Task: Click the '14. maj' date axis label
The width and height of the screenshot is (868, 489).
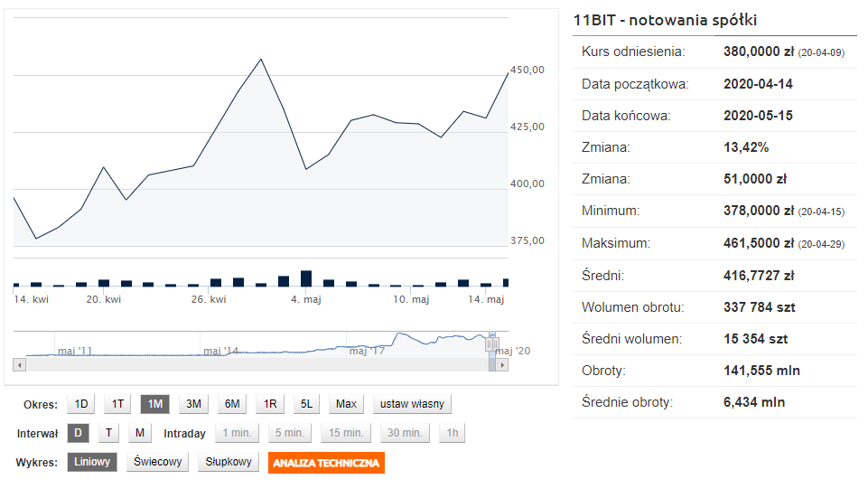Action: 486,299
